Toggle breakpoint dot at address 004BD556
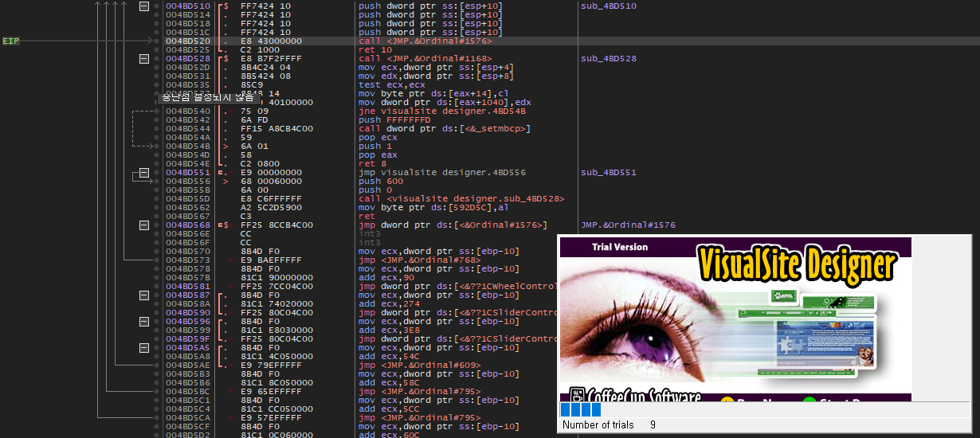 pos(157,181)
